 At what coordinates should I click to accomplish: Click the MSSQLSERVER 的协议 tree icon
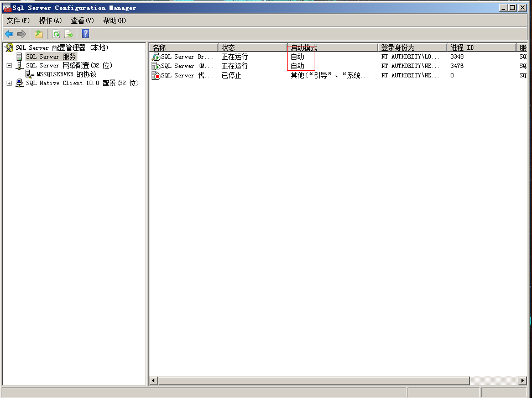tap(30, 74)
